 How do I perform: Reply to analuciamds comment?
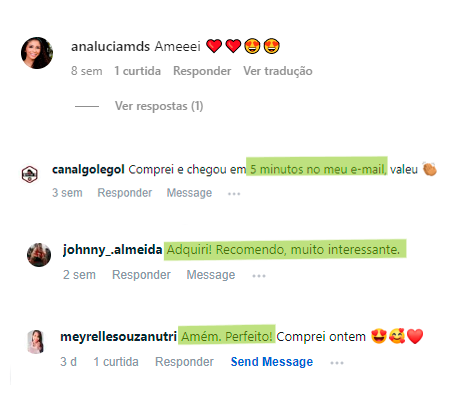coord(202,71)
